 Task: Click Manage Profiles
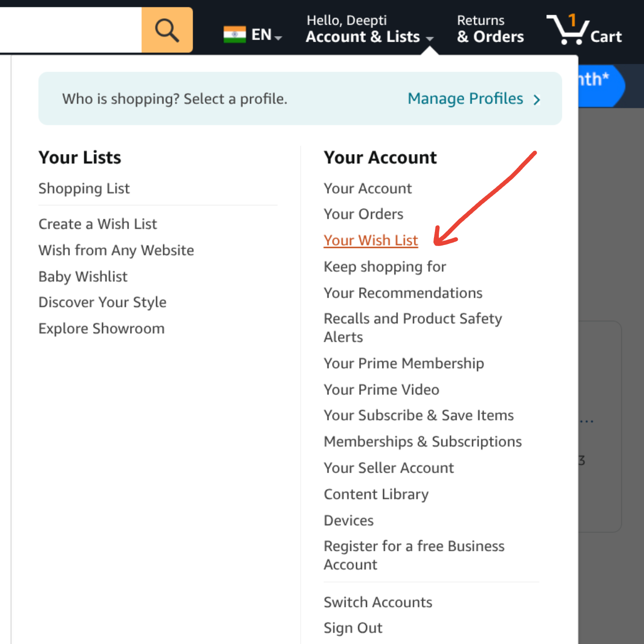465,99
